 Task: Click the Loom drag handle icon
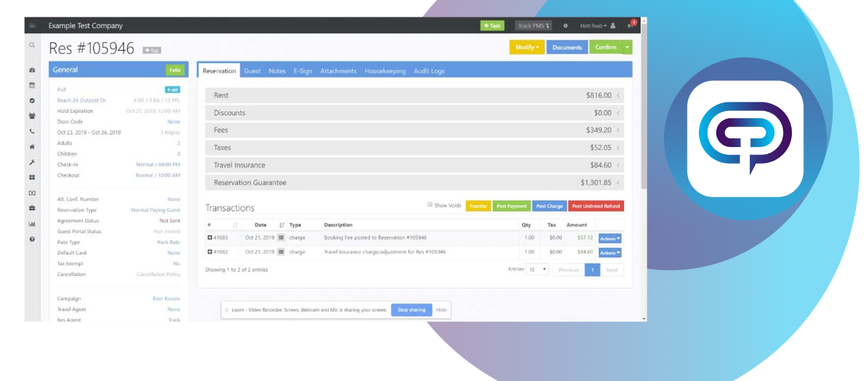coord(226,310)
